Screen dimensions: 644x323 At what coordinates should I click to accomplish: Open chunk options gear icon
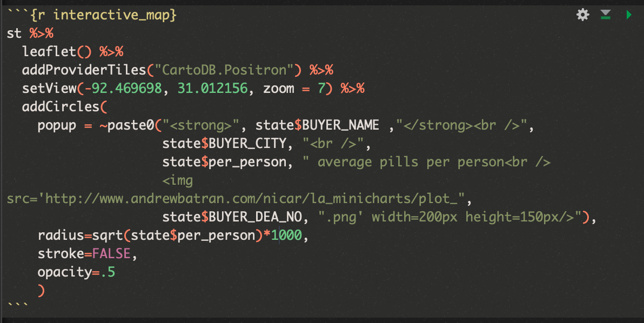click(582, 15)
